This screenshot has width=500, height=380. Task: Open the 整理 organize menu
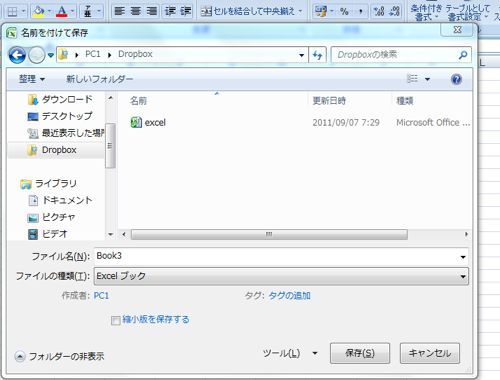[32, 79]
